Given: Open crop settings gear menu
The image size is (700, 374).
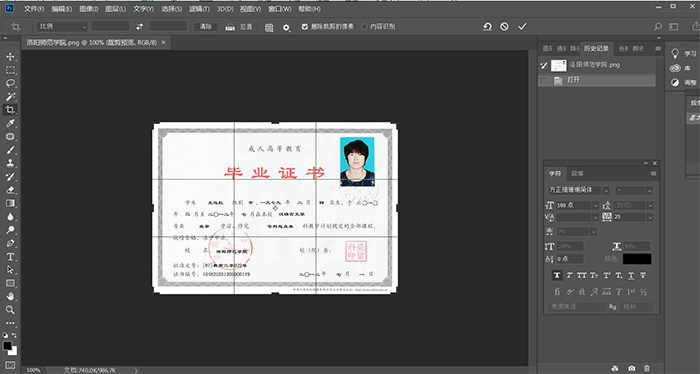Looking at the screenshot, I should pos(286,27).
